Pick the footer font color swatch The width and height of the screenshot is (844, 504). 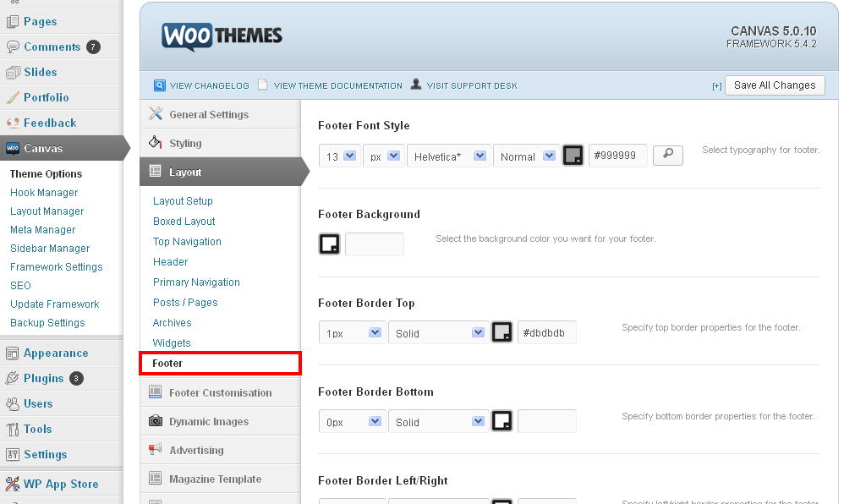tap(573, 156)
